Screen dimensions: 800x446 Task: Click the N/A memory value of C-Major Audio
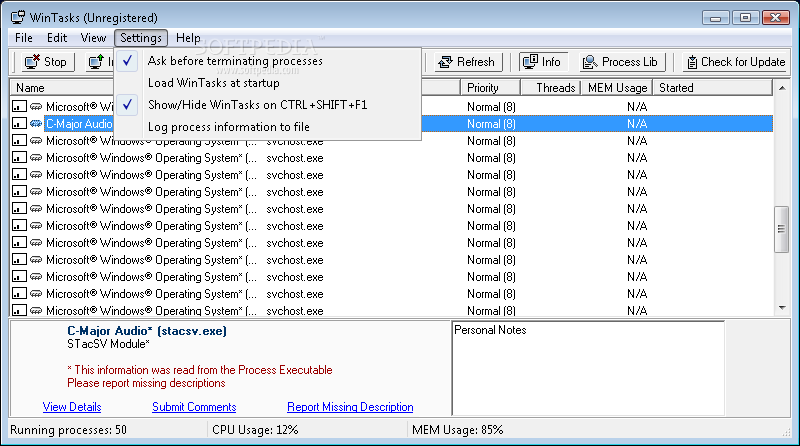637,123
